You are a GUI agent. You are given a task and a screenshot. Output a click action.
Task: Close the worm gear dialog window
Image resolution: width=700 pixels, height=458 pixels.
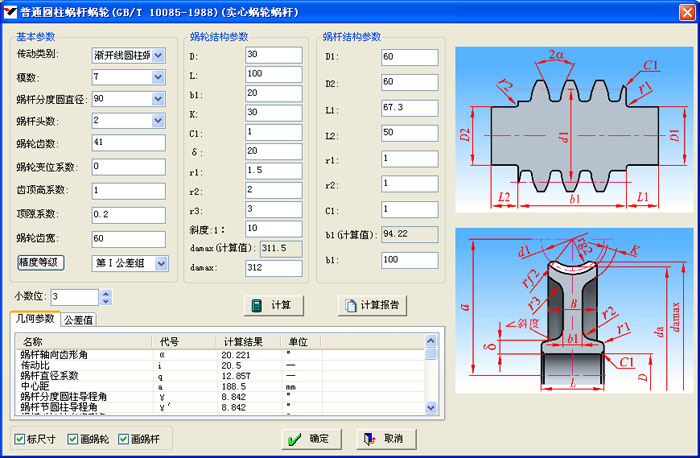point(688,9)
